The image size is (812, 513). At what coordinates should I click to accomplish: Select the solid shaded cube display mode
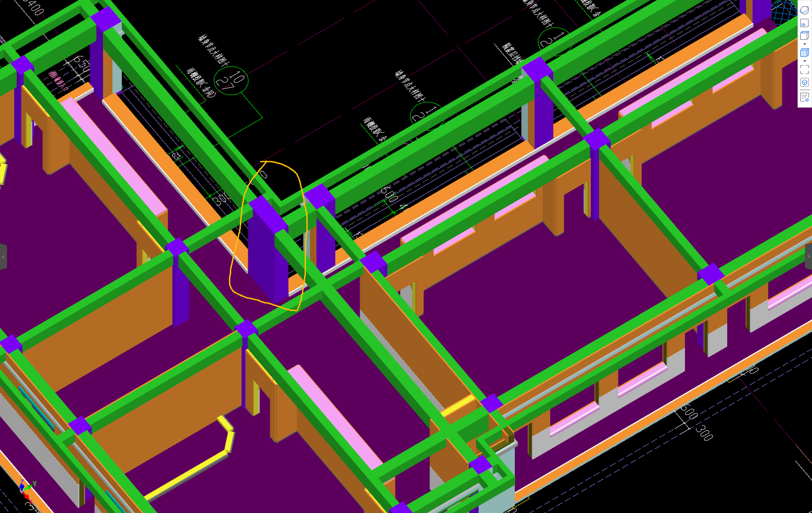805,52
